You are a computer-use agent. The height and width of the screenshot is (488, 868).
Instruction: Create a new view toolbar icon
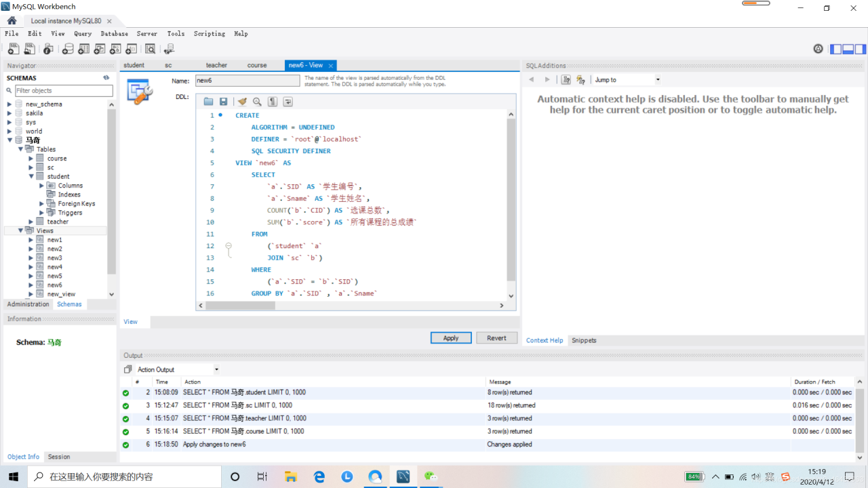[100, 49]
